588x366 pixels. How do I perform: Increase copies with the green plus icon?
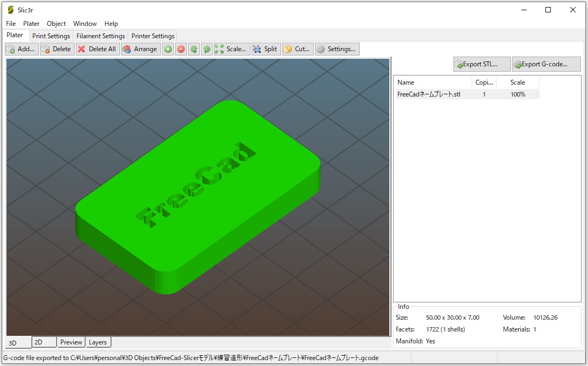[168, 49]
